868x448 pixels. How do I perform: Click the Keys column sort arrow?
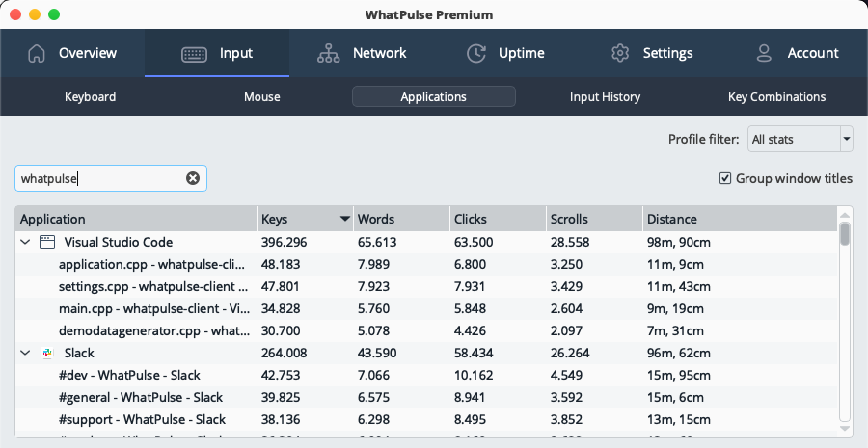(x=345, y=219)
